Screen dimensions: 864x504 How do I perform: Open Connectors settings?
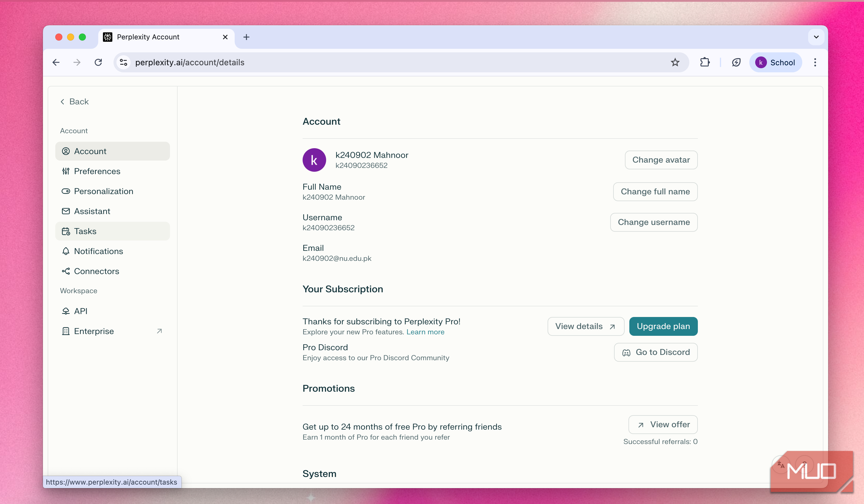tap(112, 271)
